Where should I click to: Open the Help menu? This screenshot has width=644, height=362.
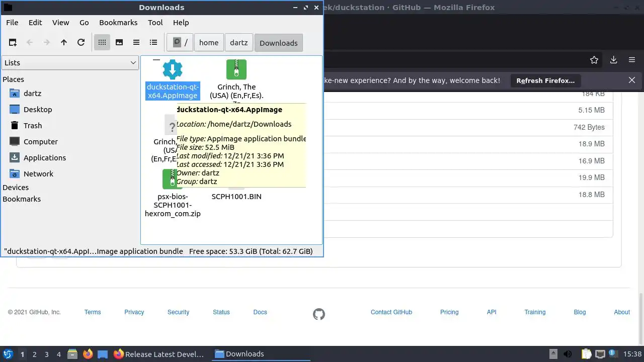click(181, 23)
